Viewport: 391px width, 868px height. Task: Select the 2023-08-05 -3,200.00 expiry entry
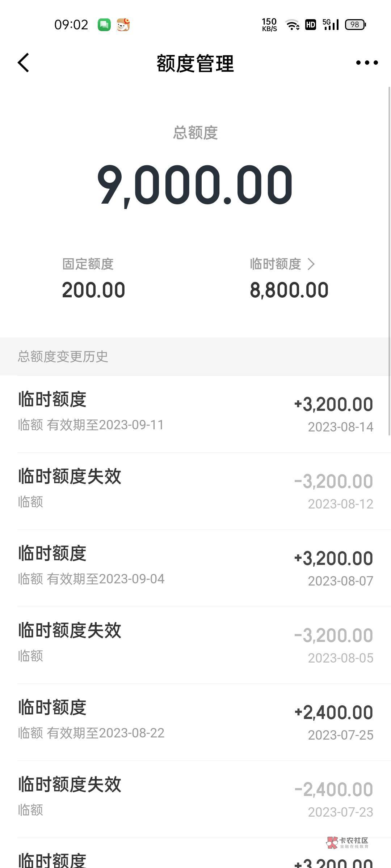pos(195,645)
